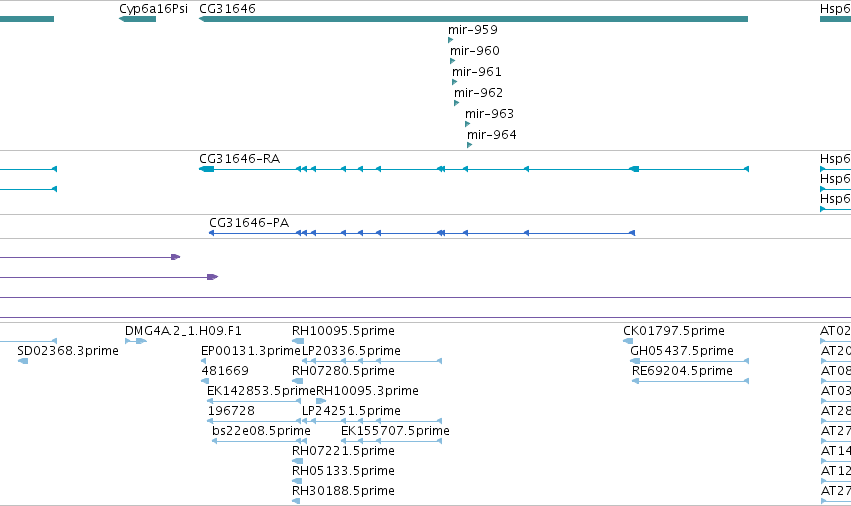
Task: Select the SD02368.3prime arrow feature
Action: (x=23, y=361)
